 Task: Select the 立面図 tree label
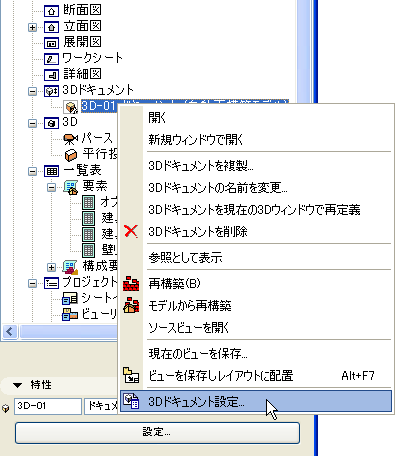(x=83, y=26)
